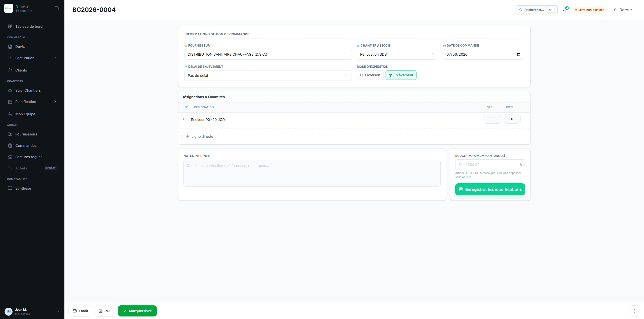Click the Budget maximum input field
This screenshot has width=644, height=319.
[x=490, y=165]
